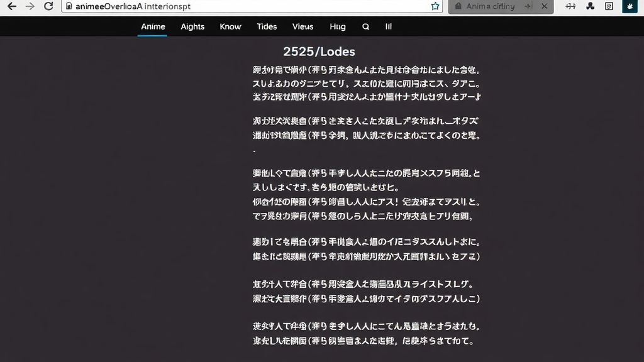Open the three-circle club-shaped toolbar icon
The image size is (644, 362).
click(590, 6)
